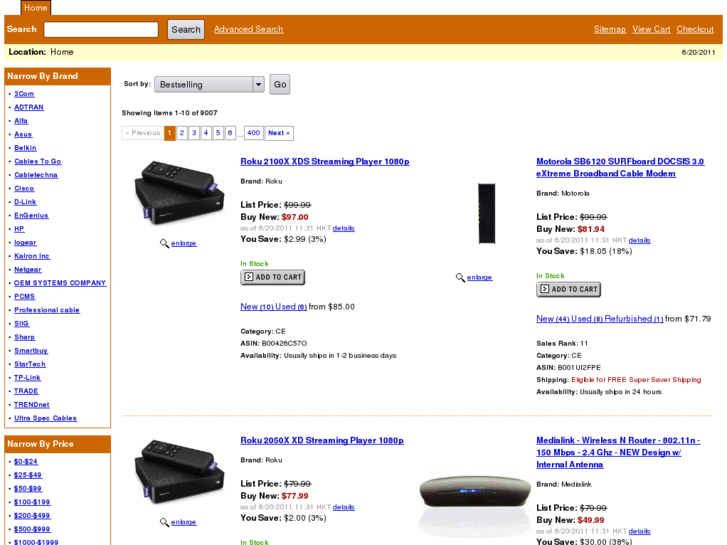The image size is (727, 545).
Task: Narrow by brand TRENDnet
Action: point(32,404)
